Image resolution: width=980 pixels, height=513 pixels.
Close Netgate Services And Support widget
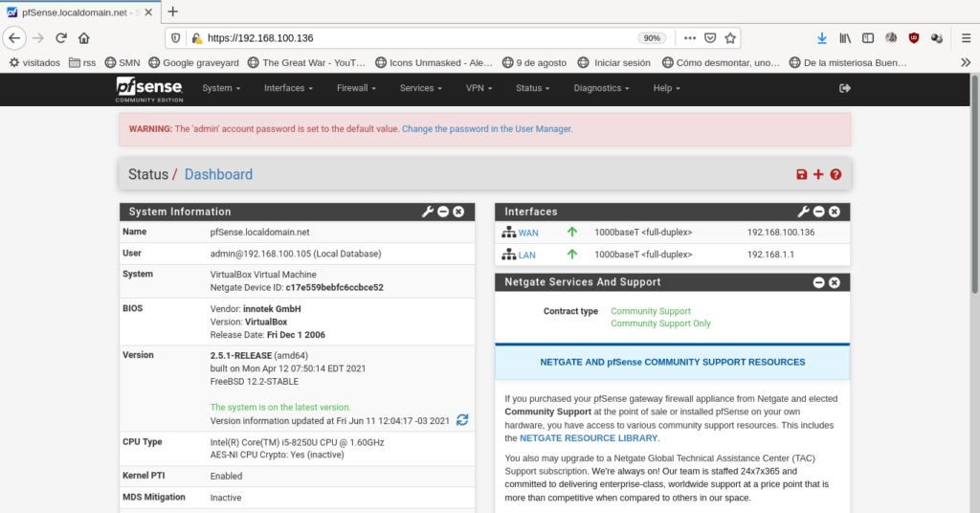835,282
